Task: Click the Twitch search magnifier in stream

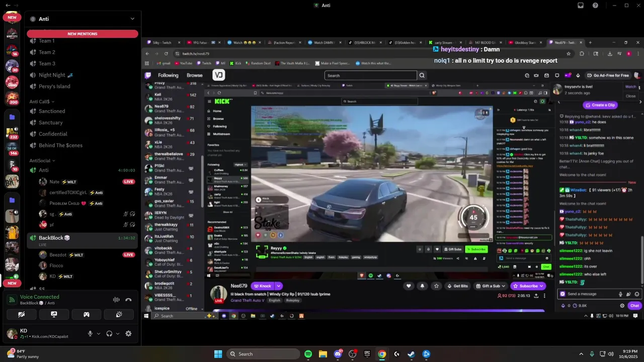Action: click(x=422, y=75)
